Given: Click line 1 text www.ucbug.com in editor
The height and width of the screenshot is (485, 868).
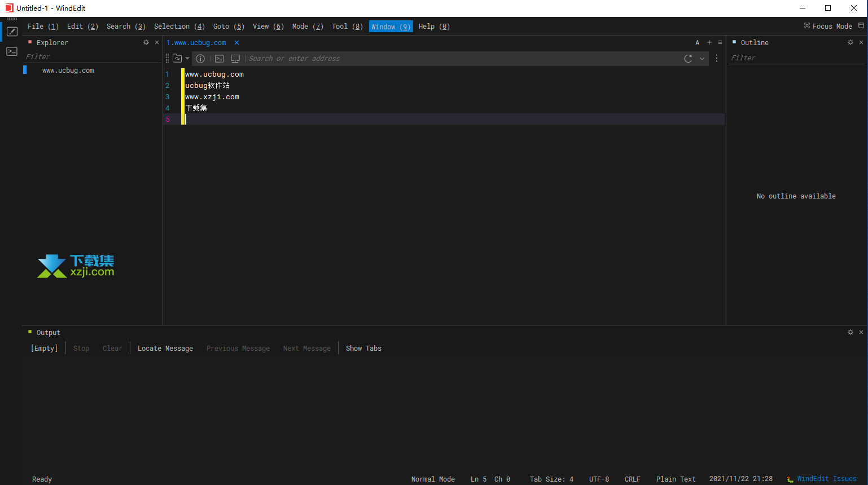Looking at the screenshot, I should point(214,74).
